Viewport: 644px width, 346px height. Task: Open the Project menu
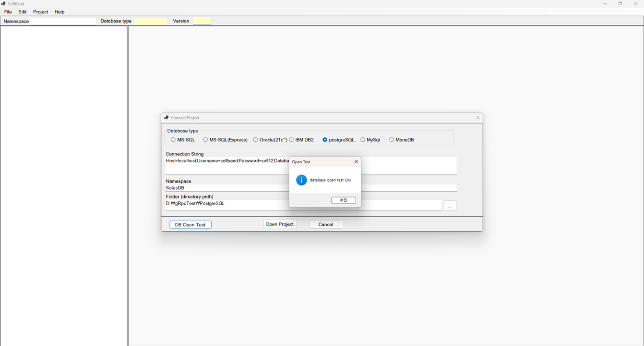(40, 12)
